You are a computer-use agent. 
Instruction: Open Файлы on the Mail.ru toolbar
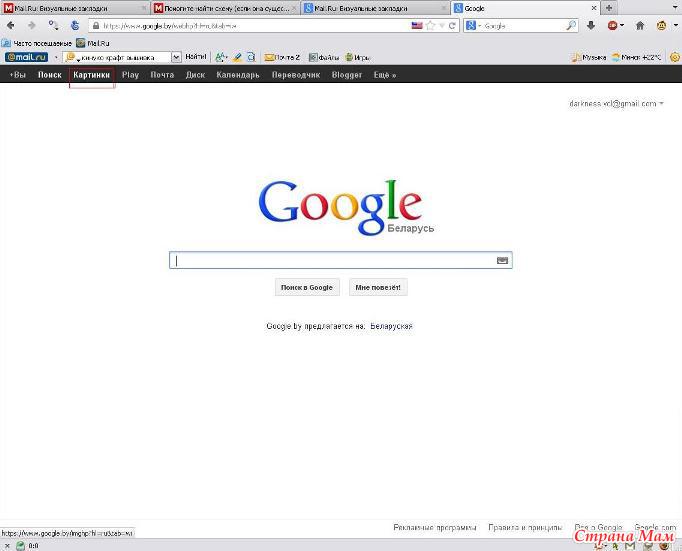[x=324, y=57]
